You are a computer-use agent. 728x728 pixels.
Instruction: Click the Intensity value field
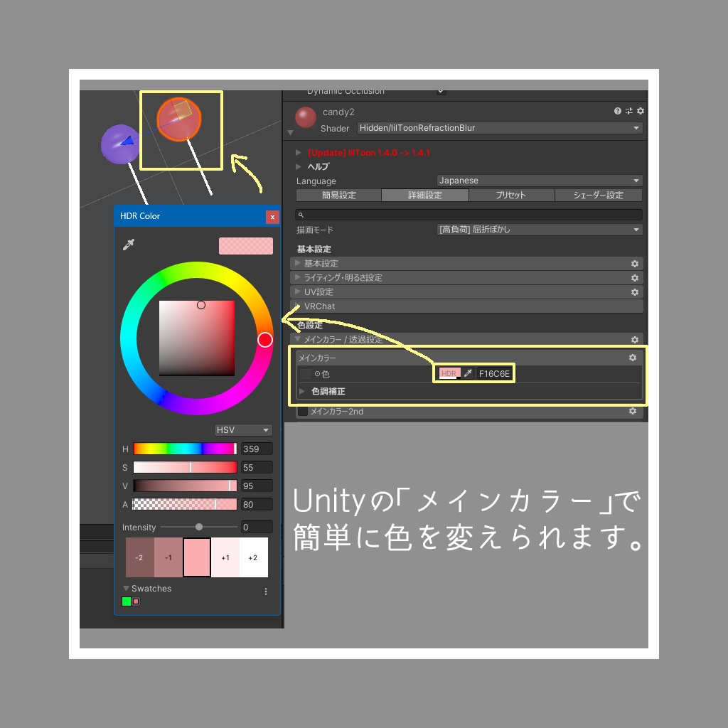257,528
